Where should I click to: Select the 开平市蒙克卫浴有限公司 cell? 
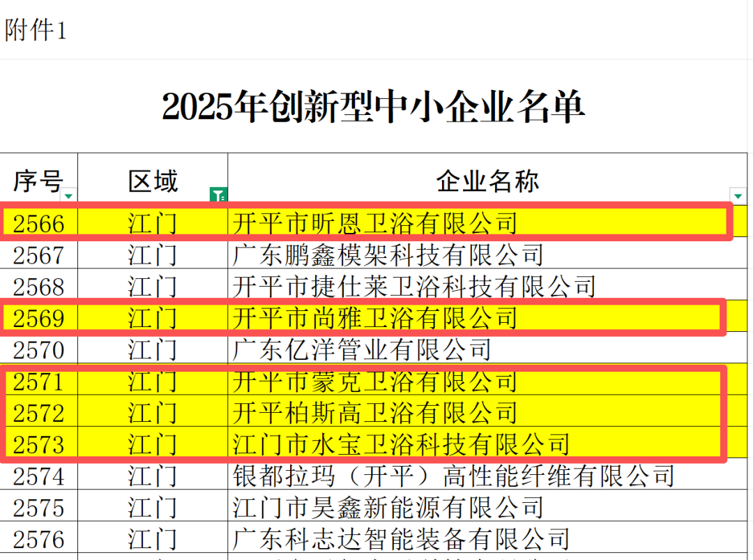pos(375,381)
